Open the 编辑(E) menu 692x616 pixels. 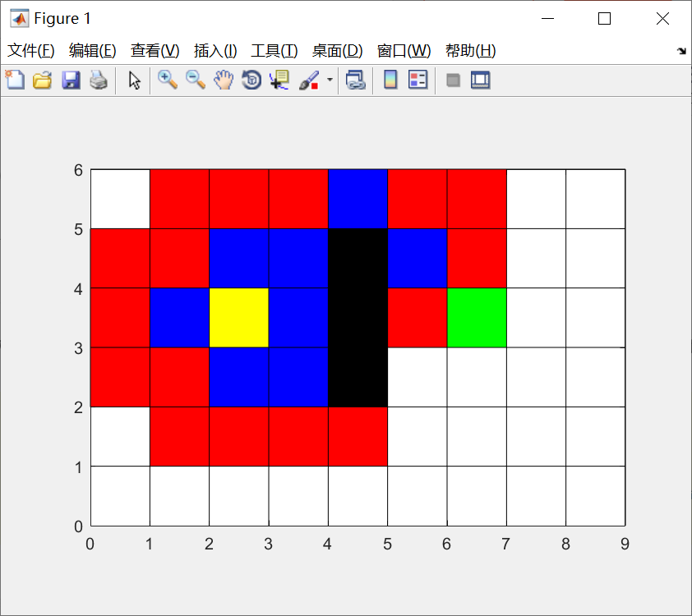point(93,51)
